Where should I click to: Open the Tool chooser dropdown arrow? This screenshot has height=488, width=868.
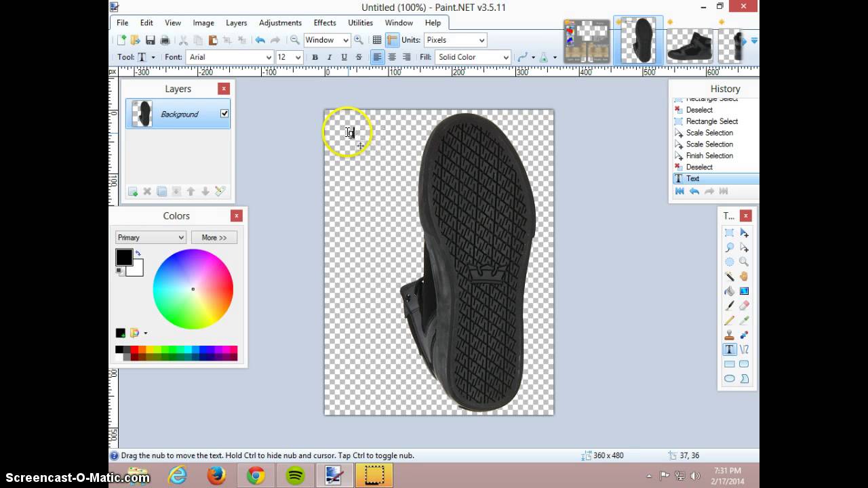coord(153,58)
